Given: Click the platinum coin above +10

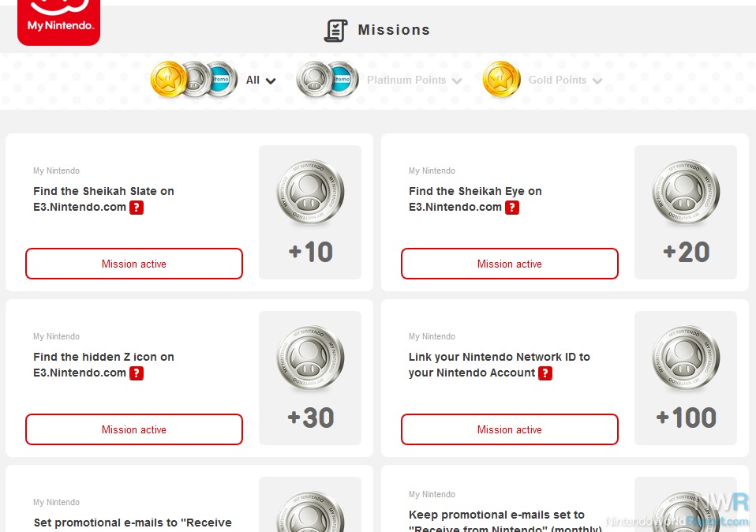Looking at the screenshot, I should (310, 192).
